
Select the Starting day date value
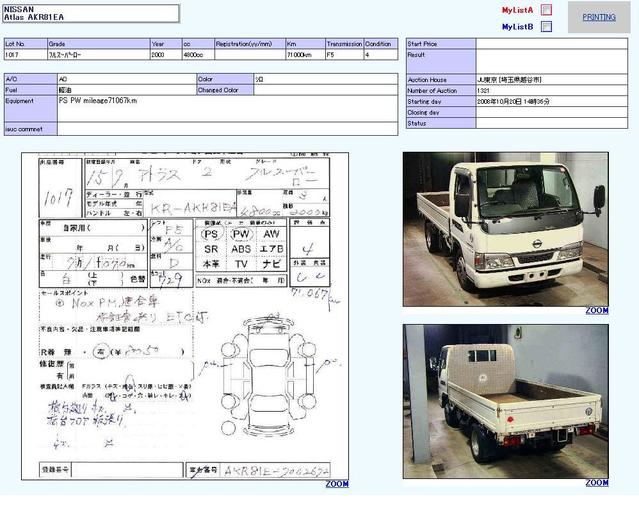coord(513,101)
